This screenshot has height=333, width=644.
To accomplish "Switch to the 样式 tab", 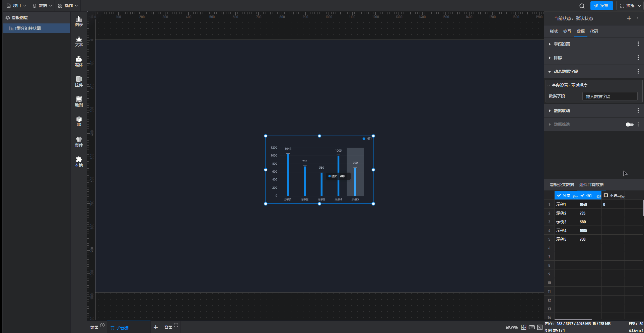I will 554,31.
